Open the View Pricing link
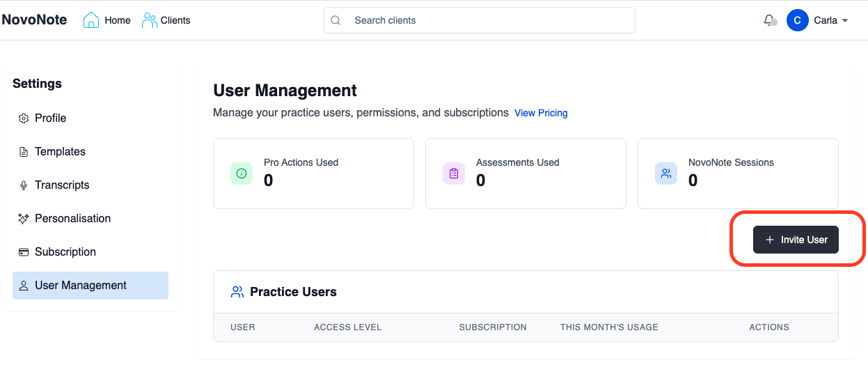The width and height of the screenshot is (868, 388). [541, 113]
